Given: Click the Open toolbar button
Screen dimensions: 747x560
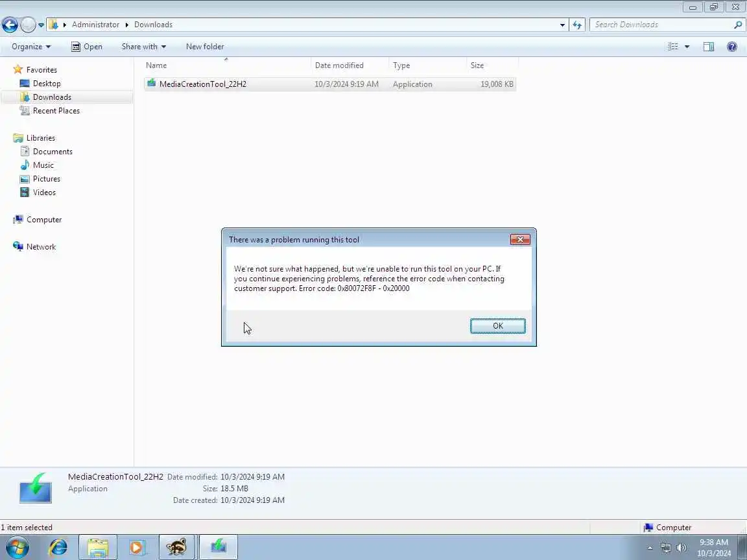Looking at the screenshot, I should tap(86, 47).
